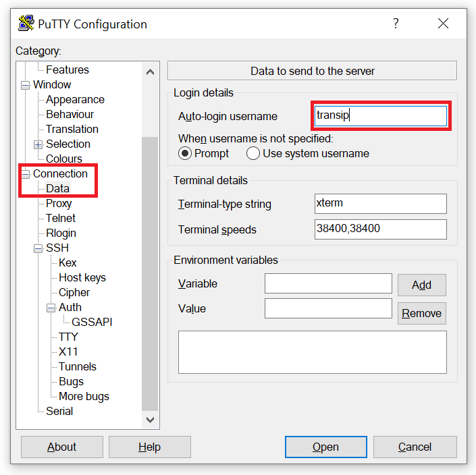Open the TTY category
The image size is (476, 475).
click(68, 337)
